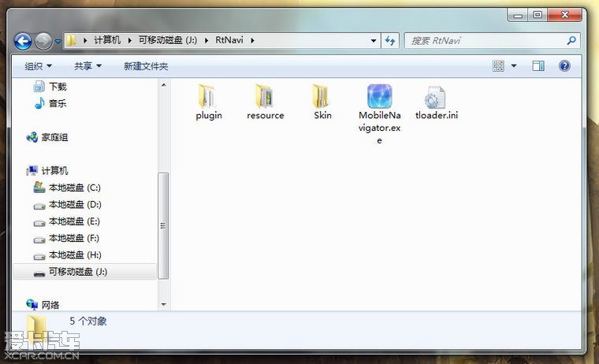Image resolution: width=599 pixels, height=364 pixels.
Task: Maximize the Explorer window
Action: point(537,15)
